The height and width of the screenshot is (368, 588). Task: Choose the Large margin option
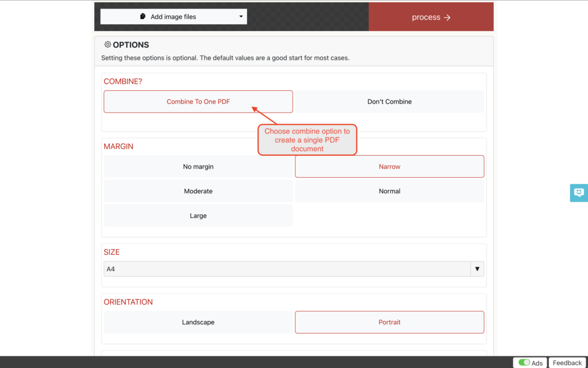(x=198, y=216)
